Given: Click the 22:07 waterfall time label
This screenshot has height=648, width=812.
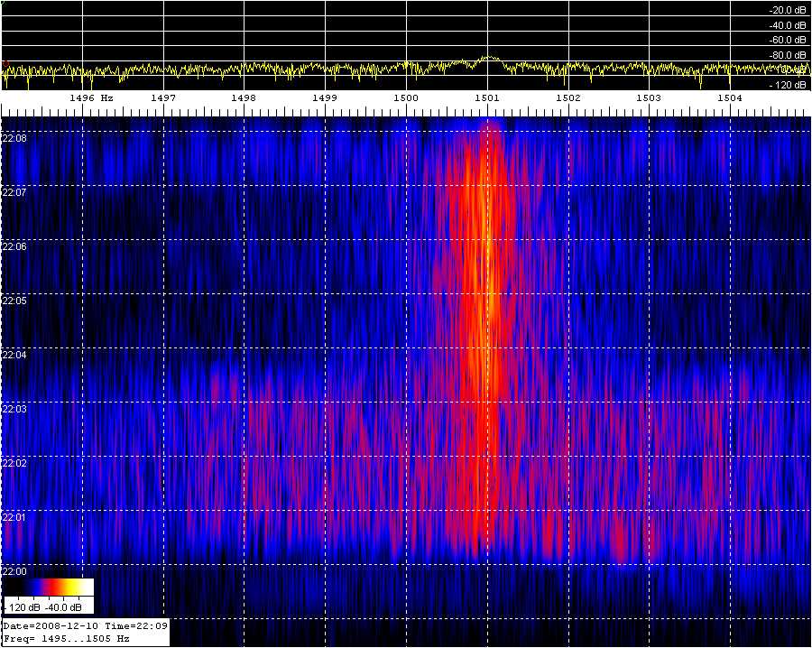Looking at the screenshot, I should click(14, 192).
